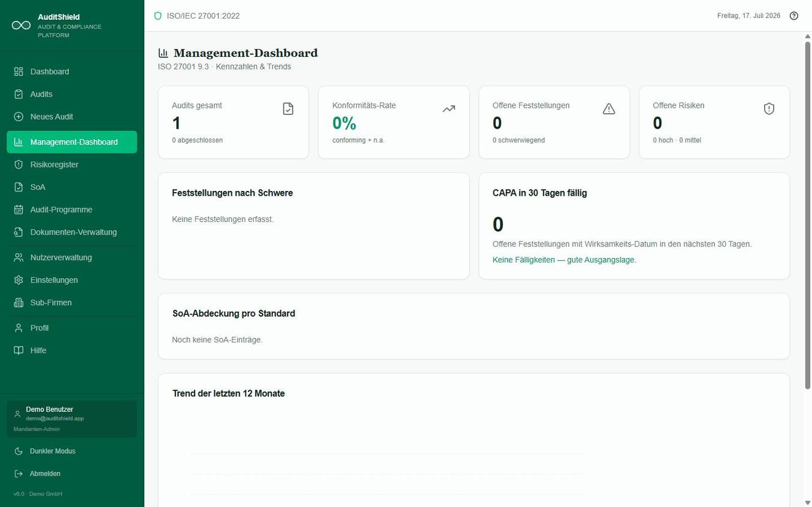Click the Einstellungen gear icon
The image size is (812, 507).
click(x=19, y=280)
